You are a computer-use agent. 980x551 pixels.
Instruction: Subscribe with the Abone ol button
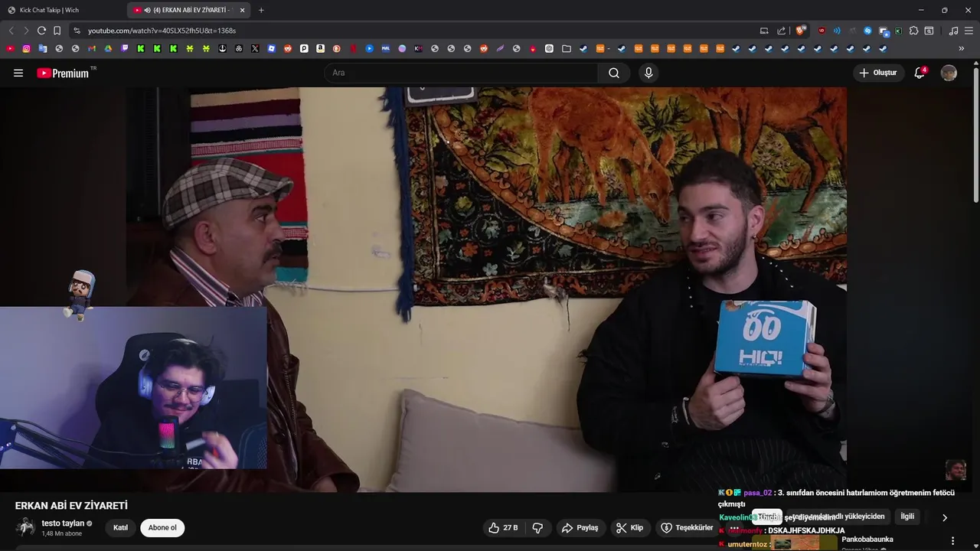(162, 527)
